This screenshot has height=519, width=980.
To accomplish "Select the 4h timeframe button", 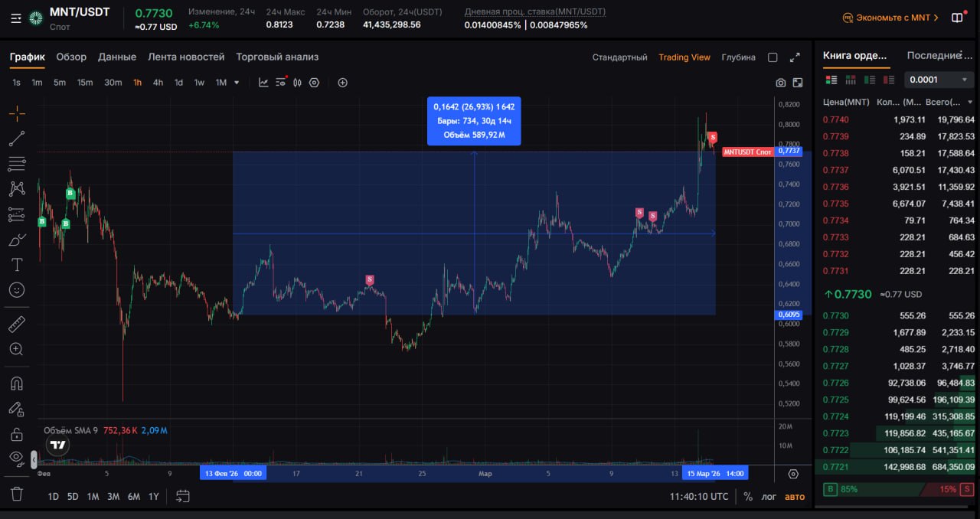I will point(158,83).
